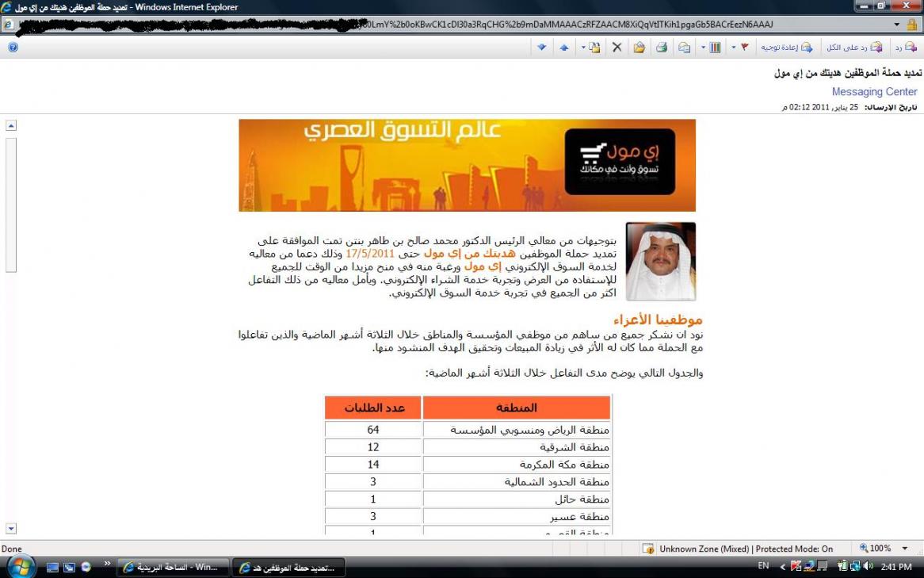Click the tray computer icon beside antivirus
924x578 pixels.
pos(808,567)
